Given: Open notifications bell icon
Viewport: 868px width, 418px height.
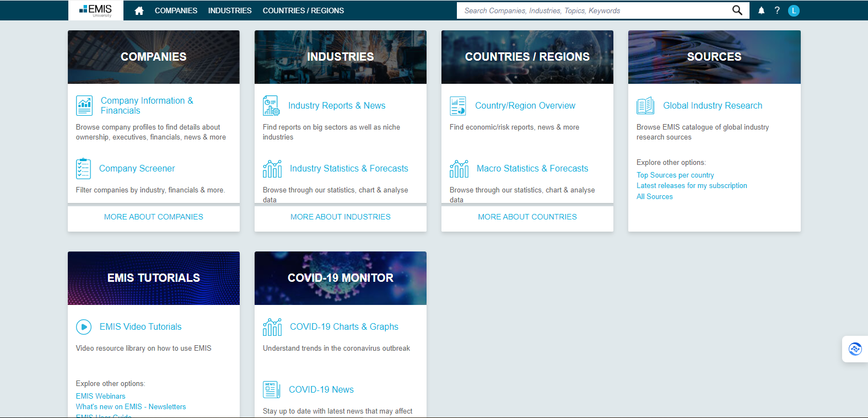Looking at the screenshot, I should coord(761,10).
